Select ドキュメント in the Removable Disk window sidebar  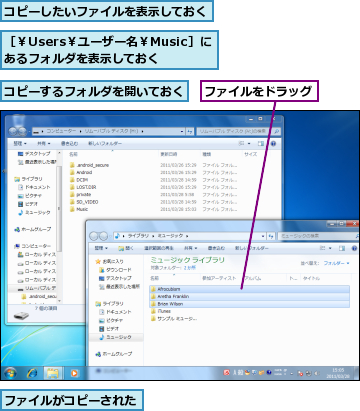tap(34, 187)
